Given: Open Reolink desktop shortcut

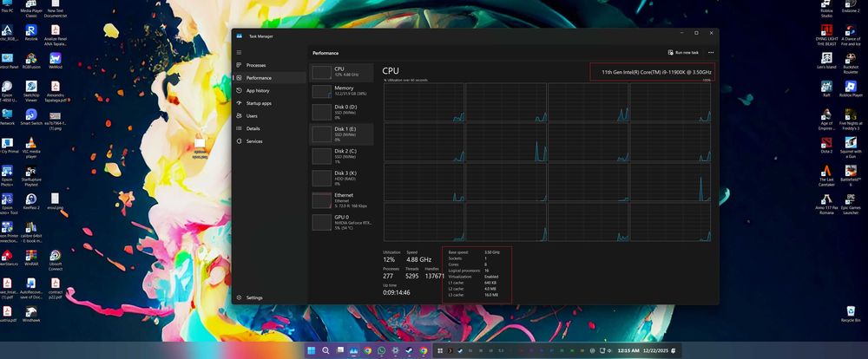Looking at the screenshot, I should [31, 33].
